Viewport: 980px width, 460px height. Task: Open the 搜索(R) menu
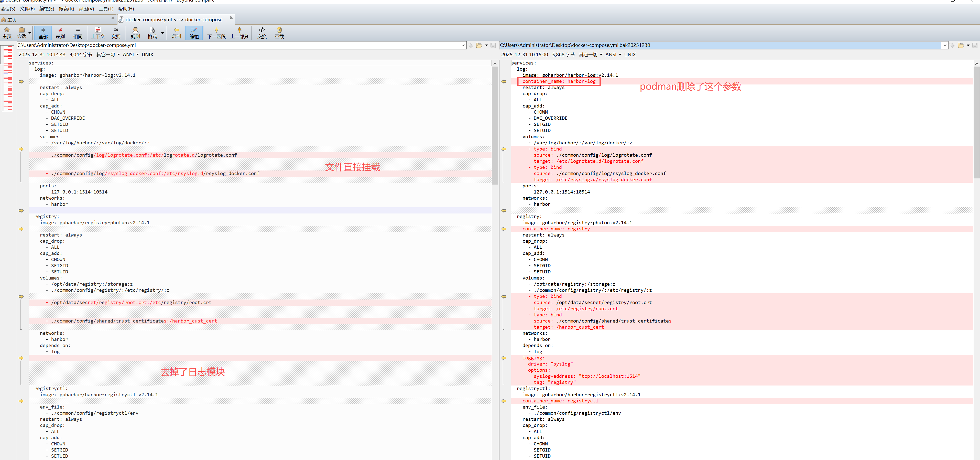coord(66,9)
